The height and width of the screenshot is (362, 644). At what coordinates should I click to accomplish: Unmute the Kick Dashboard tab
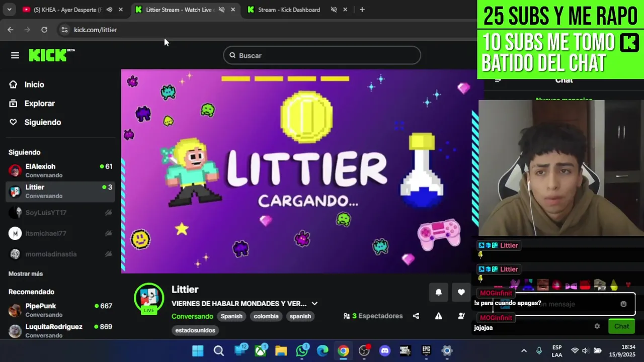pyautogui.click(x=334, y=10)
